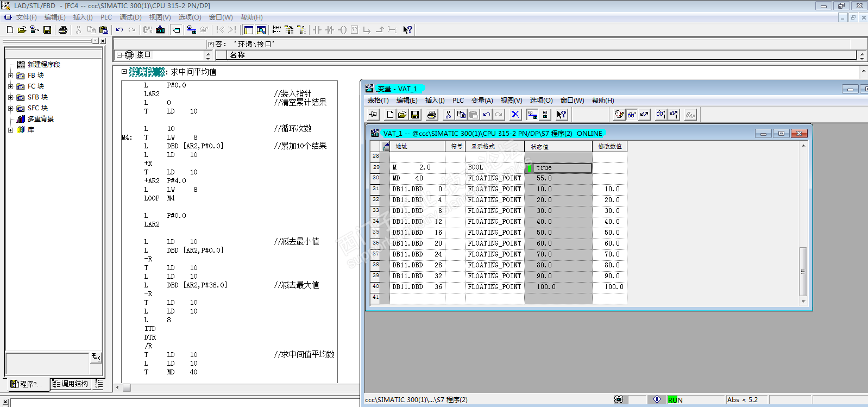Copy selection in the VAT_1 toolbar
Screen dimensions: 868x407
click(x=461, y=114)
